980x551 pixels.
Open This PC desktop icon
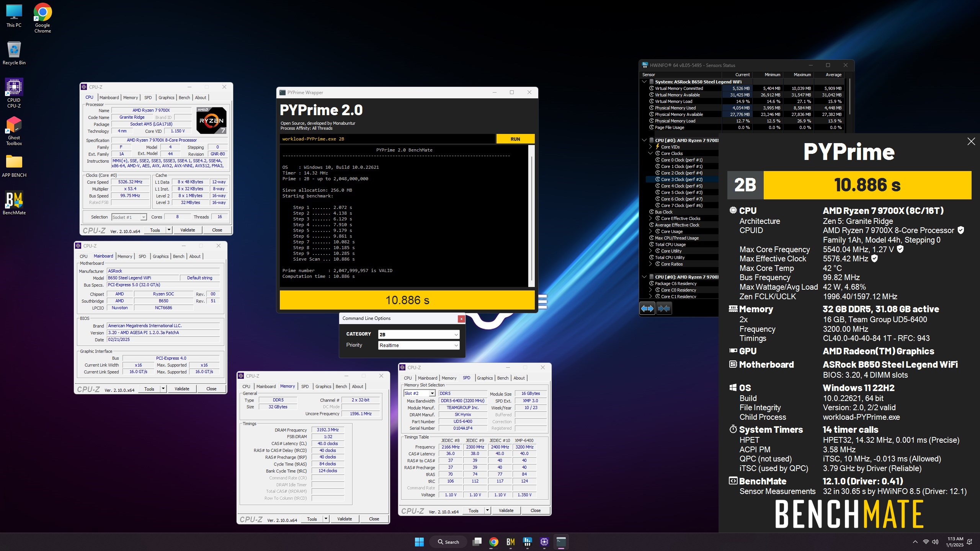(14, 16)
